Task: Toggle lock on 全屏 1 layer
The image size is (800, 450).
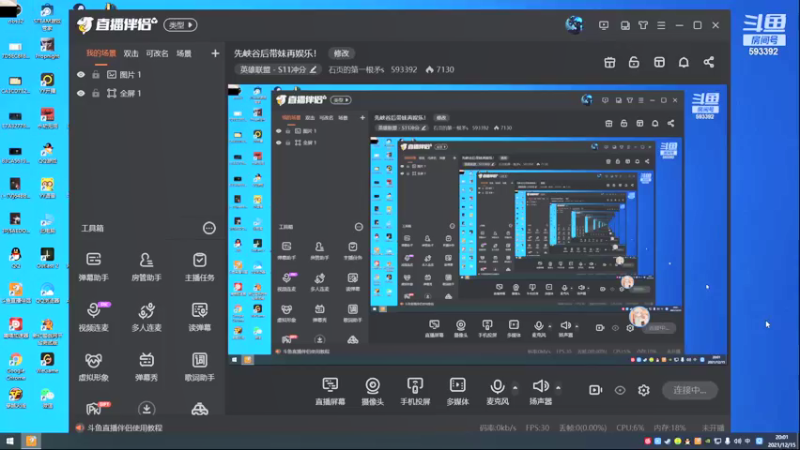Action: click(95, 93)
